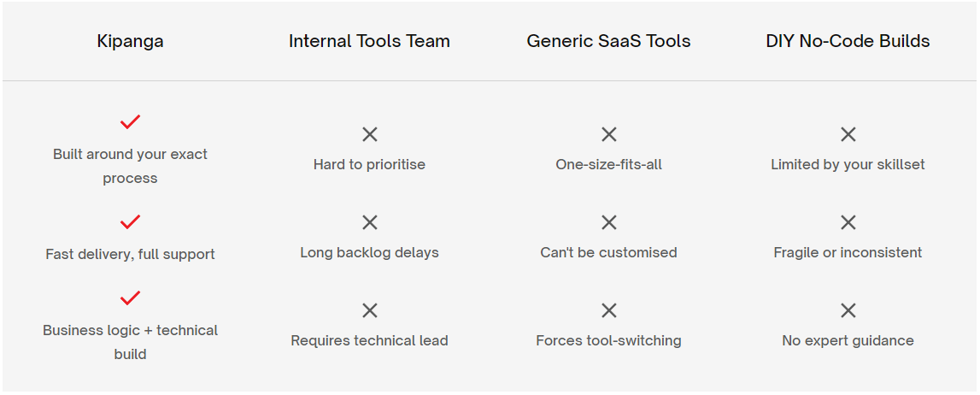Viewport: 980px width, 395px height.
Task: Click the X icon above 'Requires technical lead'
Action: tap(369, 310)
